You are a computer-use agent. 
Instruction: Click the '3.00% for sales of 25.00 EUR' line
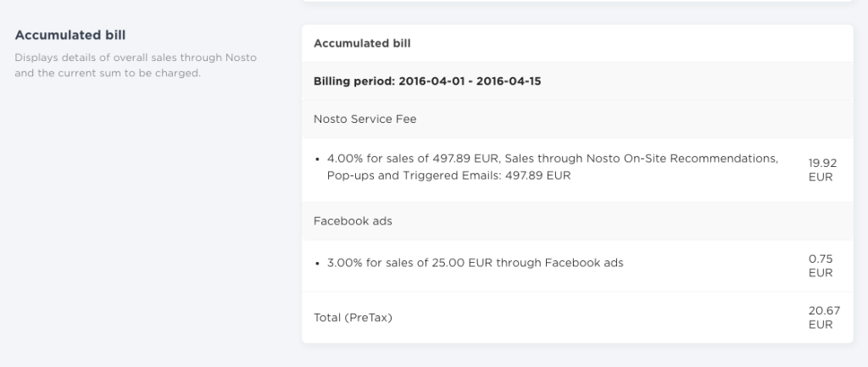click(475, 263)
